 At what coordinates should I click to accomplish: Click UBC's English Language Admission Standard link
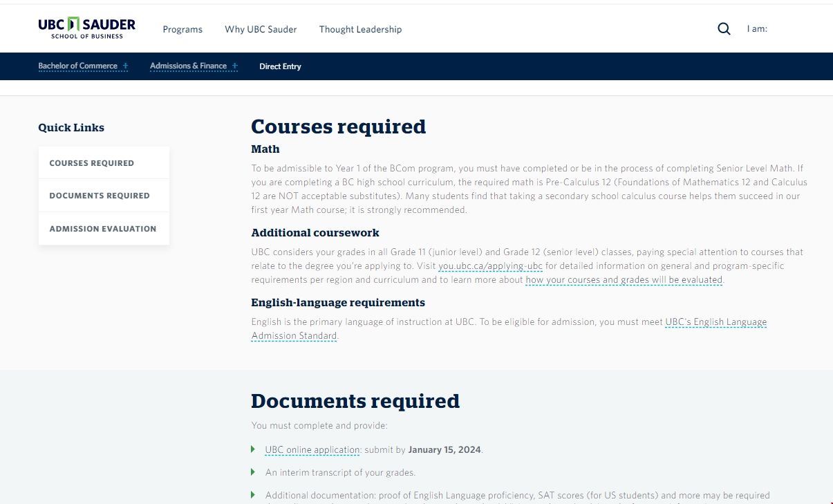pos(715,321)
